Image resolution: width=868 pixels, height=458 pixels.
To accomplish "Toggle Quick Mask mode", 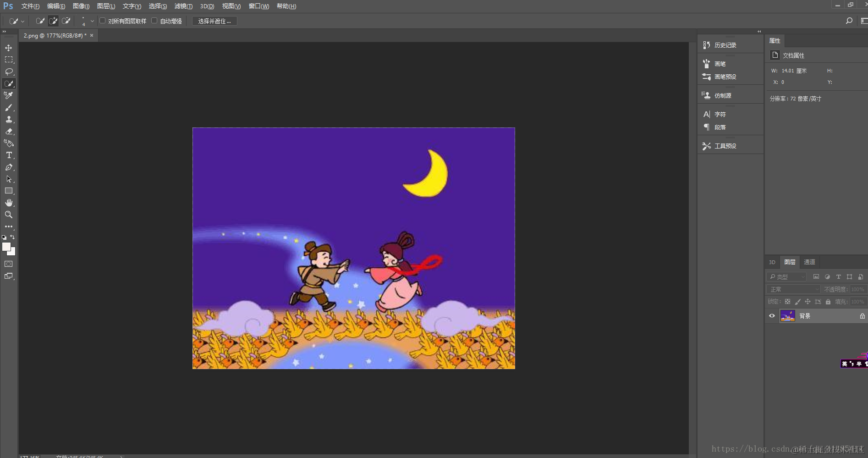I will (x=9, y=264).
